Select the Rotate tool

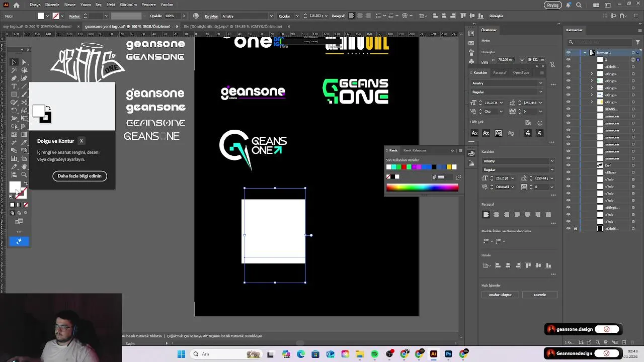tap(14, 111)
